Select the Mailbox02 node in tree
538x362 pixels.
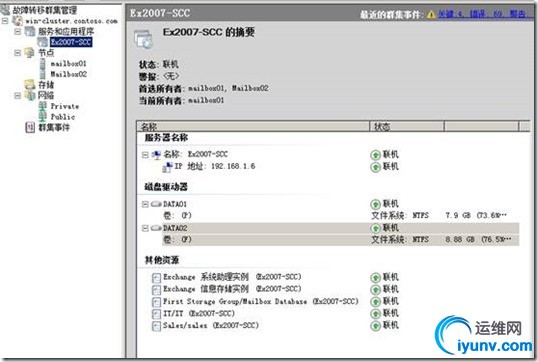[x=69, y=74]
